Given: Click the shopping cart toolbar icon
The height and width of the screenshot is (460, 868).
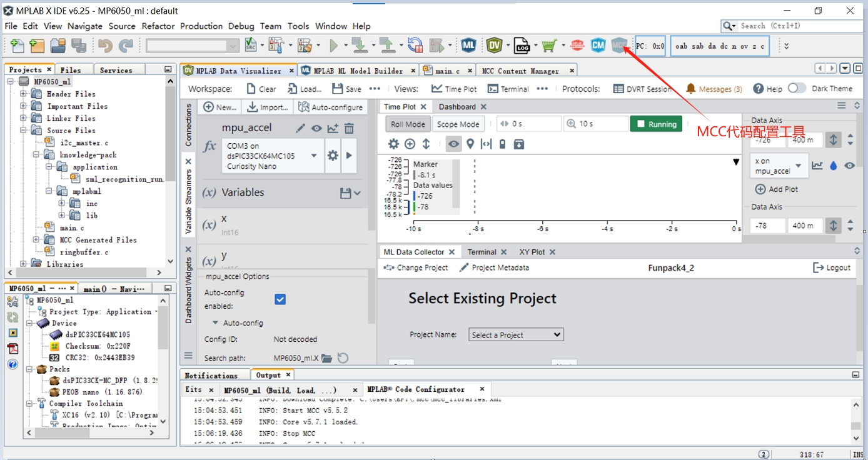Looking at the screenshot, I should (x=549, y=45).
